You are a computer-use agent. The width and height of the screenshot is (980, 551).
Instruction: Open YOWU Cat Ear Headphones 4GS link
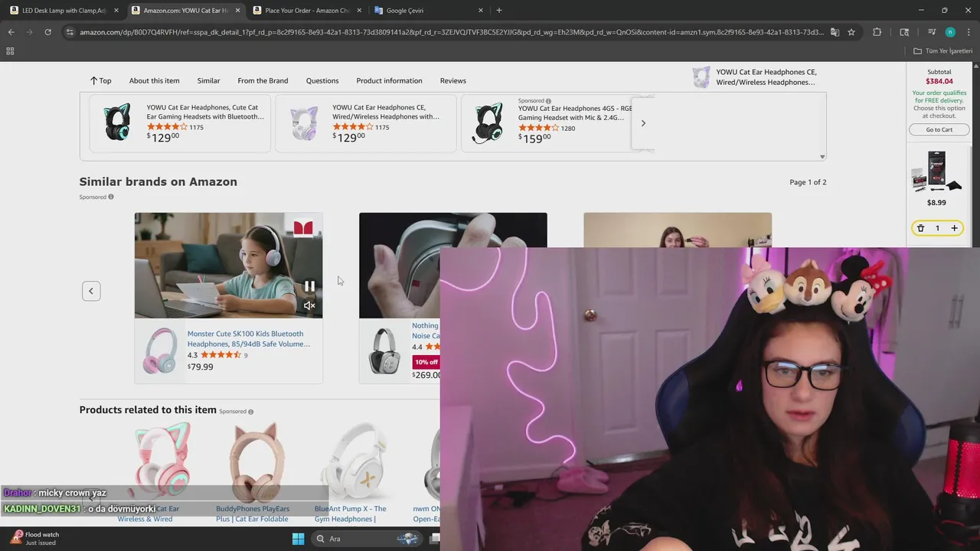coord(575,112)
